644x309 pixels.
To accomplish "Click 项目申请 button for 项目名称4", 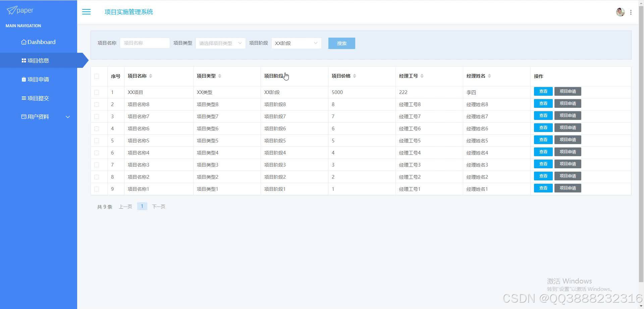I will [568, 152].
